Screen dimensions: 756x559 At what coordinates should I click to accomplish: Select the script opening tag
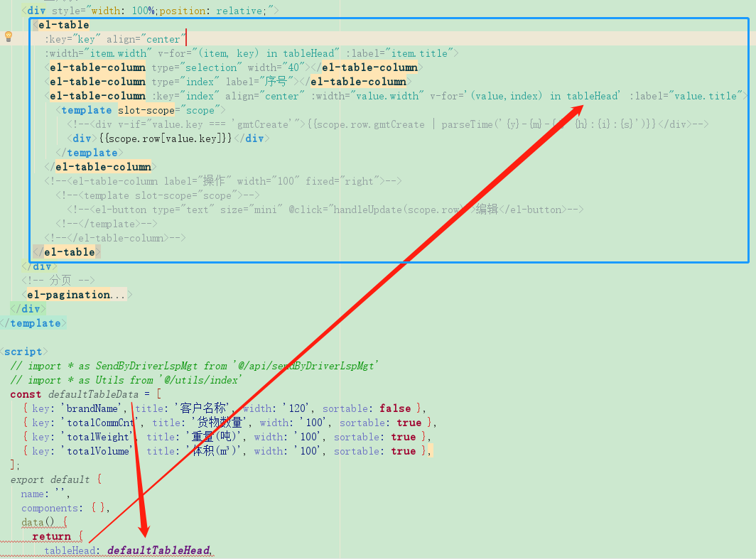(x=24, y=351)
